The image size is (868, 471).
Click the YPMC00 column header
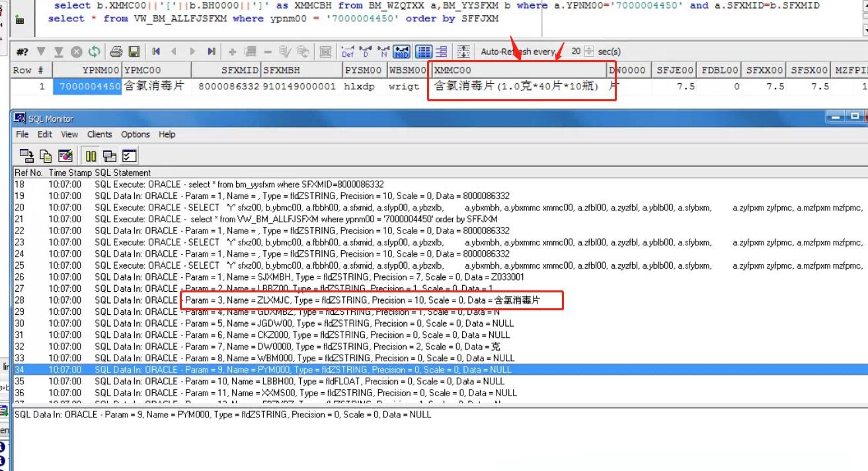pyautogui.click(x=157, y=70)
